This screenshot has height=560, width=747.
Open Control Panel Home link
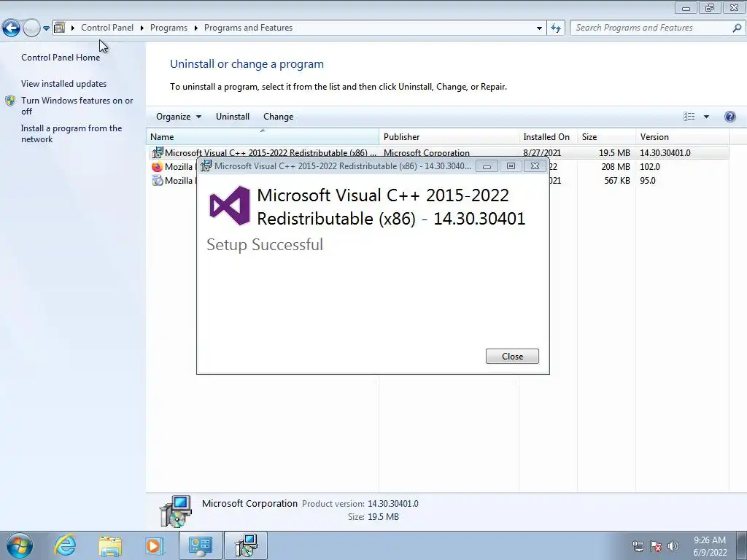tap(61, 57)
